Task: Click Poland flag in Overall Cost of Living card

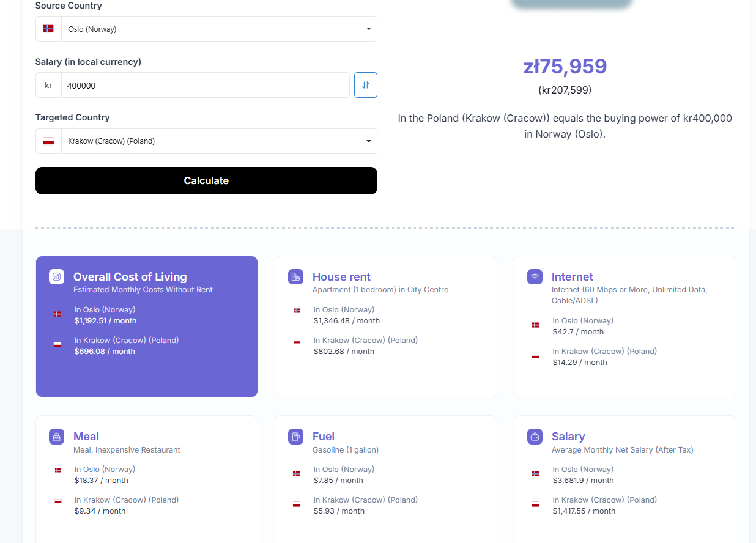Action: pyautogui.click(x=57, y=344)
